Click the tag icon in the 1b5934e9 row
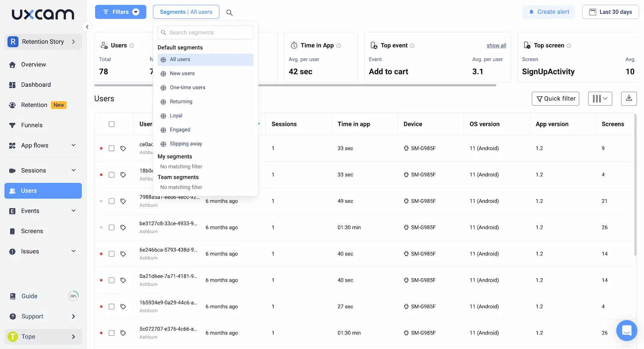This screenshot has height=349, width=644. [123, 307]
